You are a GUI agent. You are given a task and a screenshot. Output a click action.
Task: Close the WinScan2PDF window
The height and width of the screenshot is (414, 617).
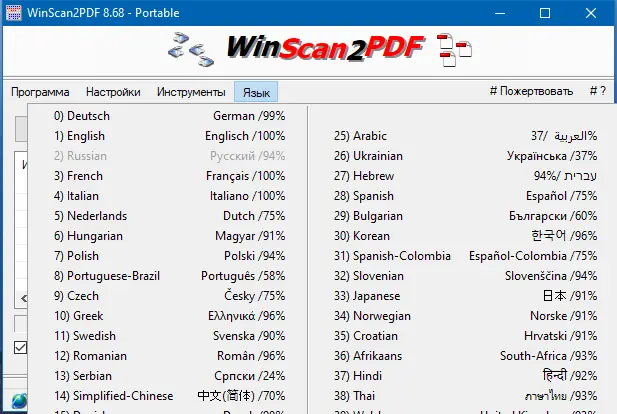pyautogui.click(x=591, y=13)
